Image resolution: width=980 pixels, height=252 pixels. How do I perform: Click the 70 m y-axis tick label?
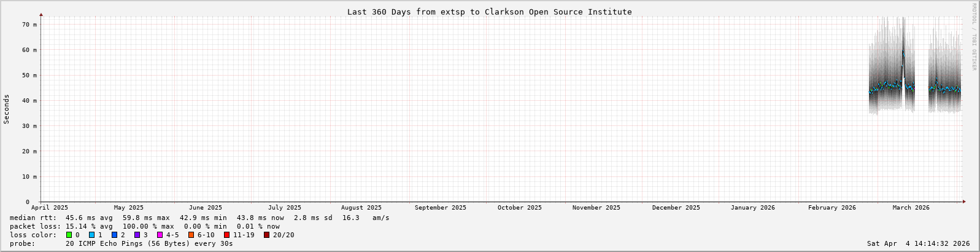coord(29,25)
